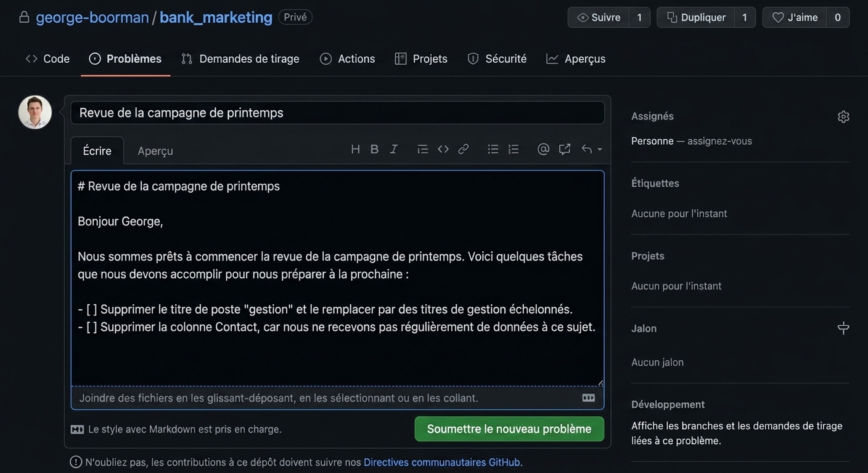
Task: Click "Aucune pour l'instant" under Étiquettes
Action: [679, 214]
